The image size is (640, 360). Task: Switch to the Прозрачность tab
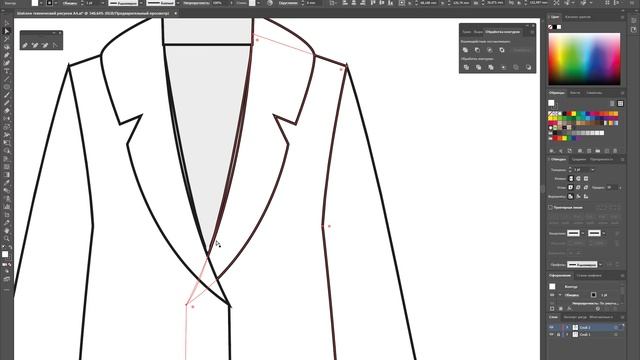601,159
